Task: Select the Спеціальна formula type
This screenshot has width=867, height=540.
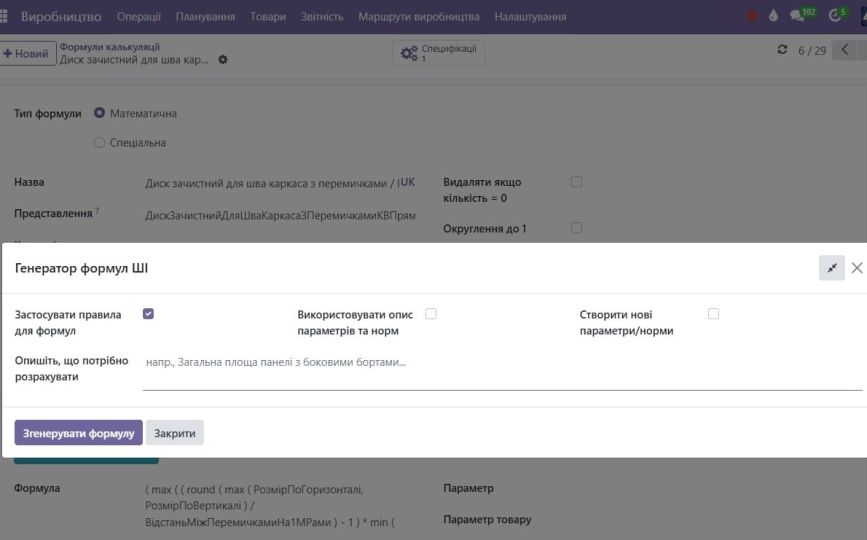Action: (x=99, y=143)
